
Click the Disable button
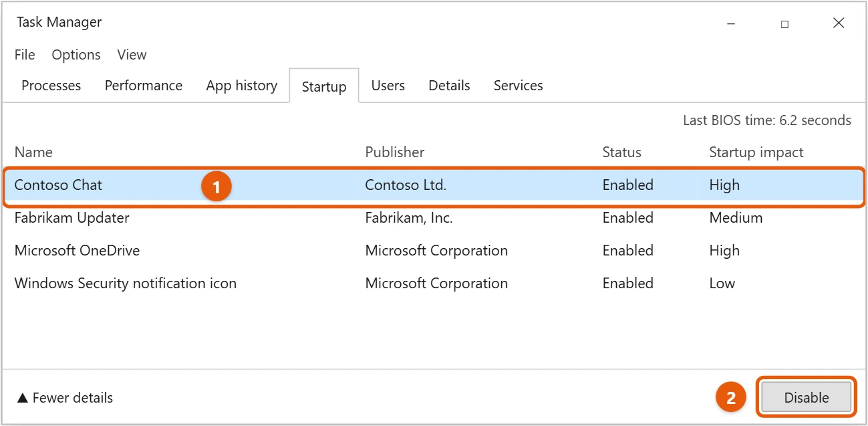pos(807,397)
